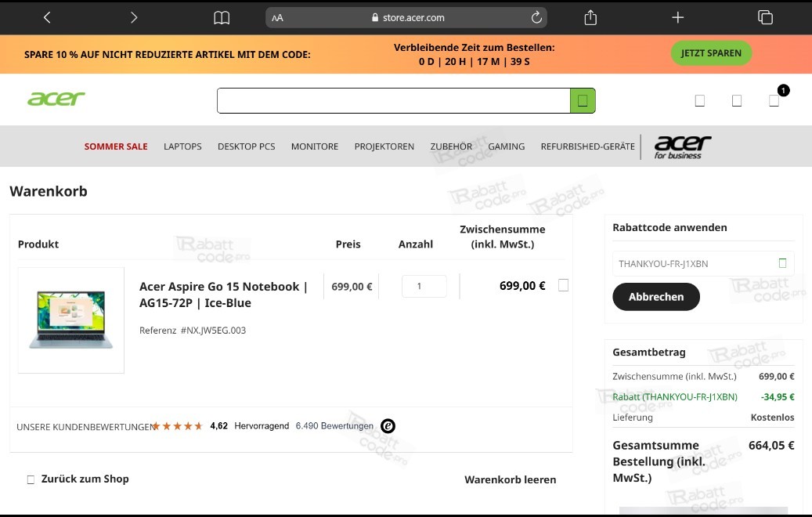The height and width of the screenshot is (517, 812).
Task: Go forward using Safari forward arrow
Action: [134, 17]
